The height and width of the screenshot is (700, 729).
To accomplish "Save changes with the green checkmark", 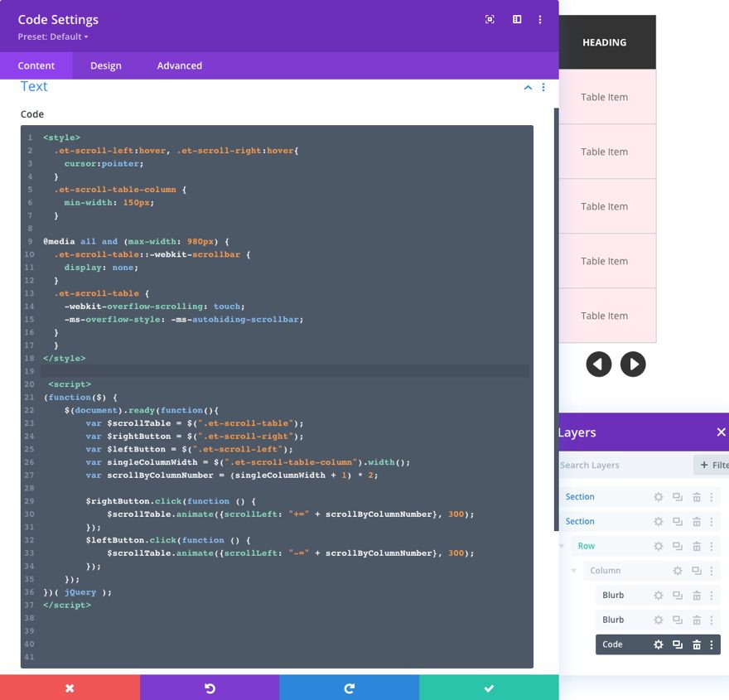I will [489, 688].
